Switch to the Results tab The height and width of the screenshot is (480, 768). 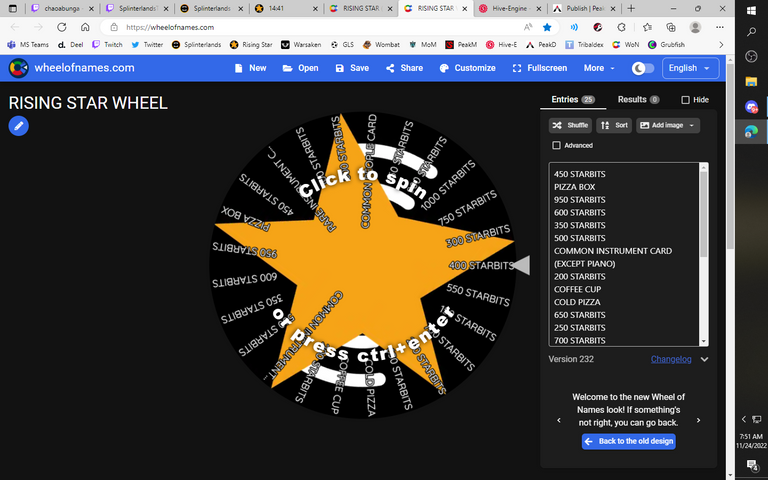pos(638,99)
